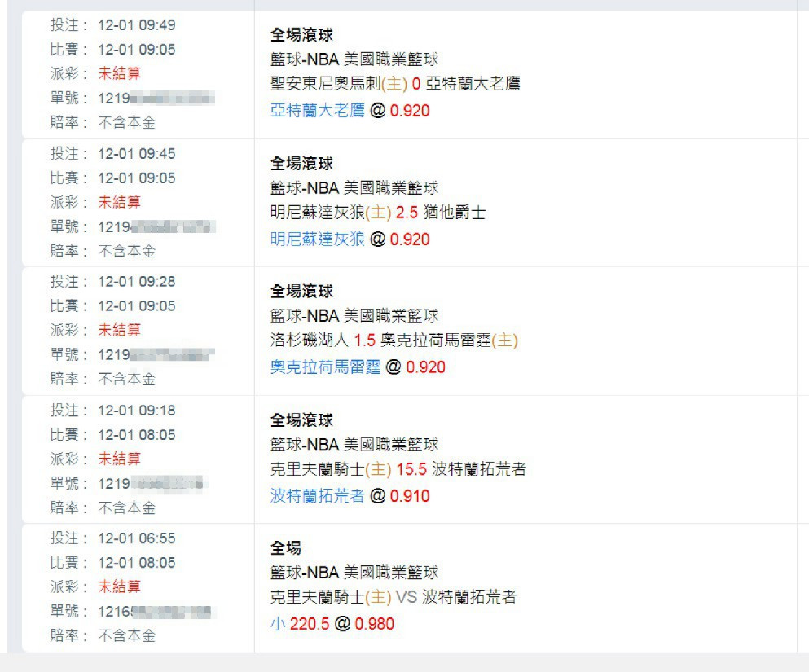The height and width of the screenshot is (672, 809).
Task: Click 籃球-NBA 美國職業籃球 in the Spurs-Hawks bet
Action: (x=354, y=59)
